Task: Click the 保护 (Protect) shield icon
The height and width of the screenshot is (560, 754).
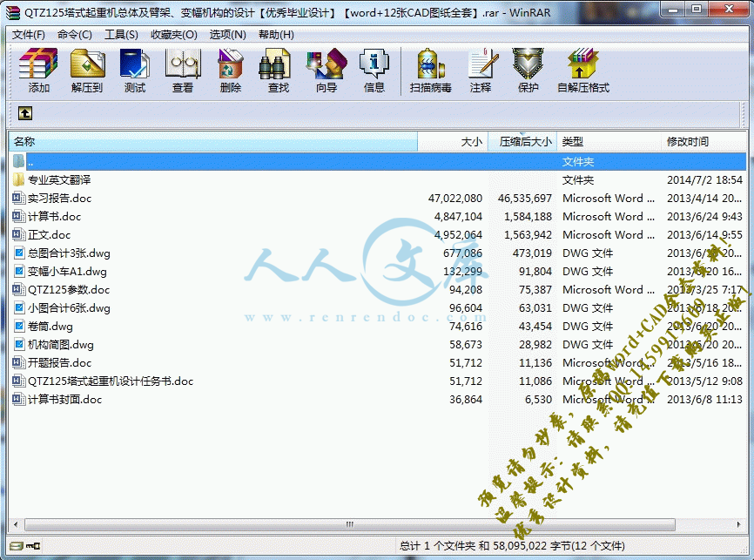Action: (x=528, y=63)
